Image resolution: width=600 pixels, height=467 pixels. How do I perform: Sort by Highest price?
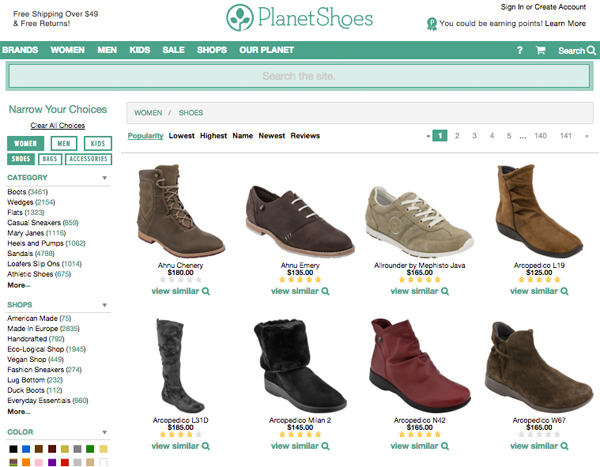click(x=213, y=136)
